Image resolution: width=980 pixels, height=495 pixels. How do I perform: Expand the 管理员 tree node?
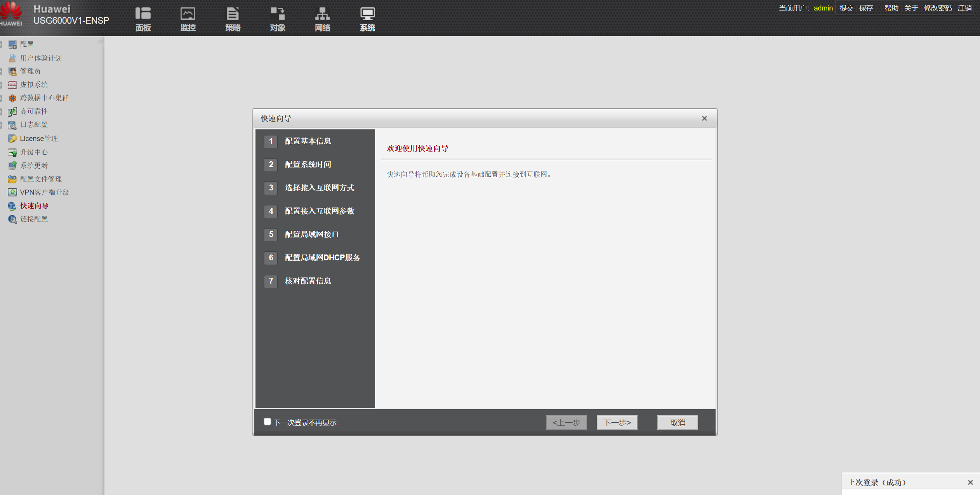[x=2, y=71]
